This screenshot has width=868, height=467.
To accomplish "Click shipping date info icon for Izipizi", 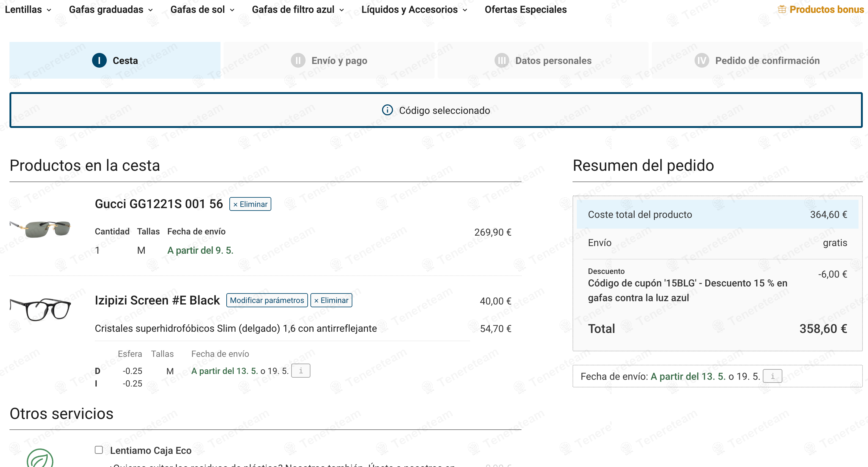I will pyautogui.click(x=301, y=371).
